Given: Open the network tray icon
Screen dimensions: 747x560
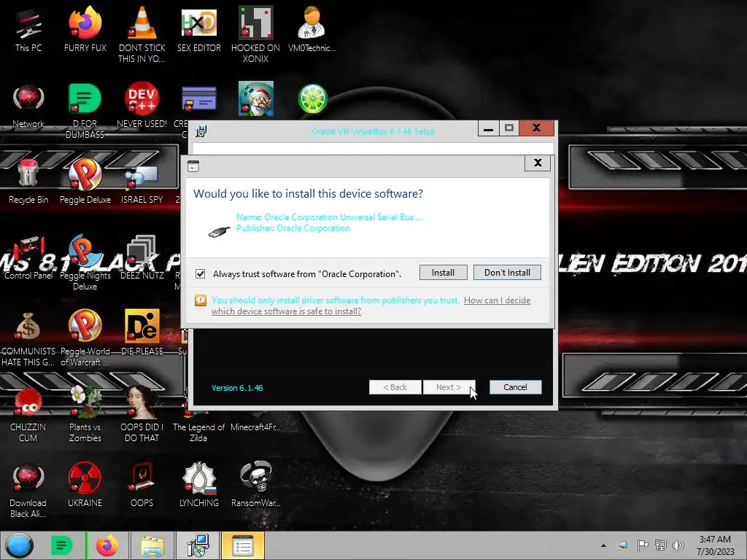Looking at the screenshot, I should [660, 545].
